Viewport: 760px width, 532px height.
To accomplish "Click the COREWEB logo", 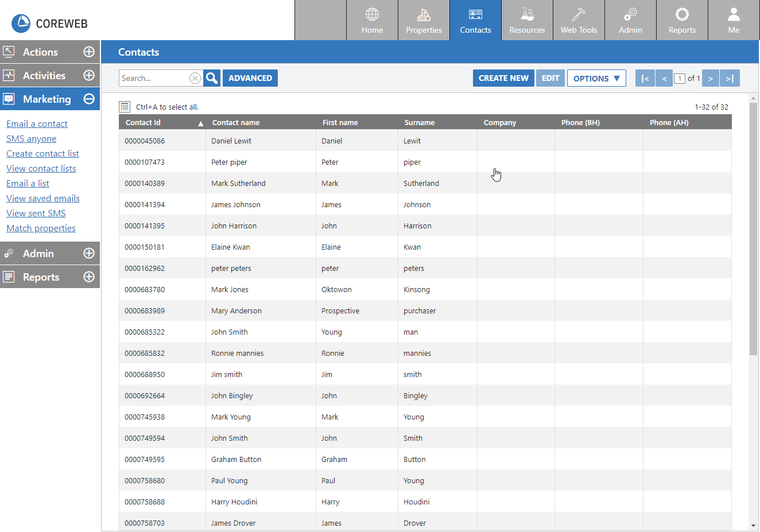I will click(50, 23).
